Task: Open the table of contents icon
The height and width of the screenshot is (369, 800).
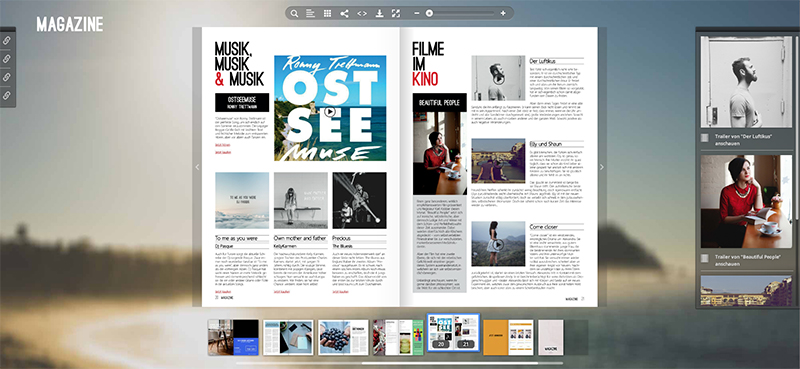Action: [x=310, y=13]
